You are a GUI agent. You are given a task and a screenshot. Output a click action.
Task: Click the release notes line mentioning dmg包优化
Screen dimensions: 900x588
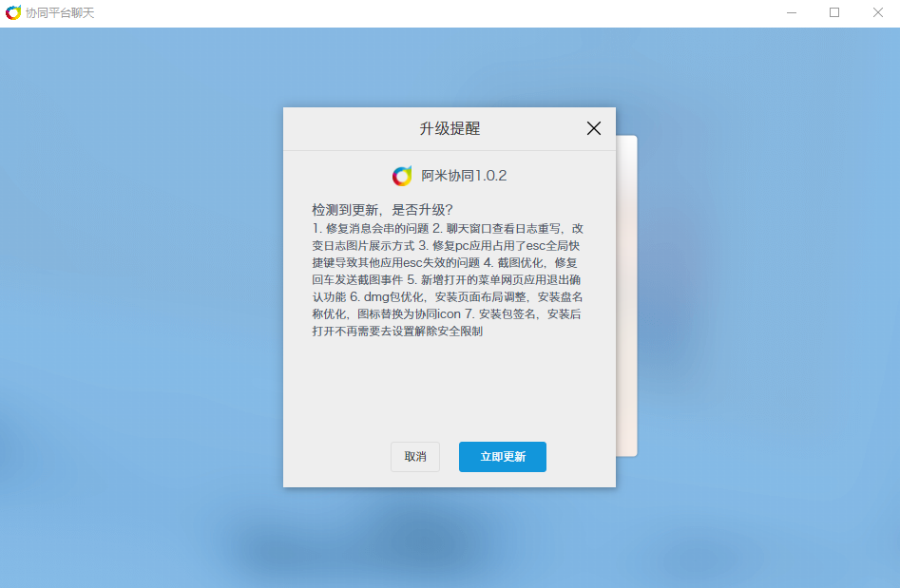[x=447, y=297]
